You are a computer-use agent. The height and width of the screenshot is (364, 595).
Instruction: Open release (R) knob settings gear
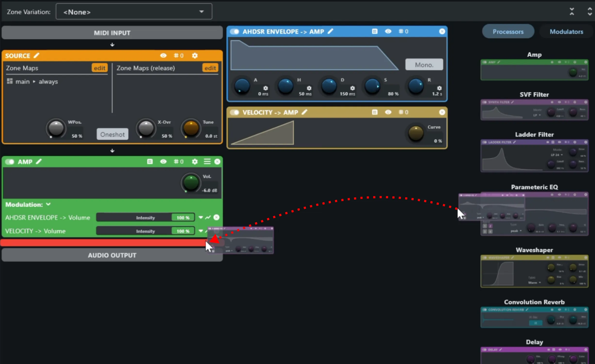(439, 88)
